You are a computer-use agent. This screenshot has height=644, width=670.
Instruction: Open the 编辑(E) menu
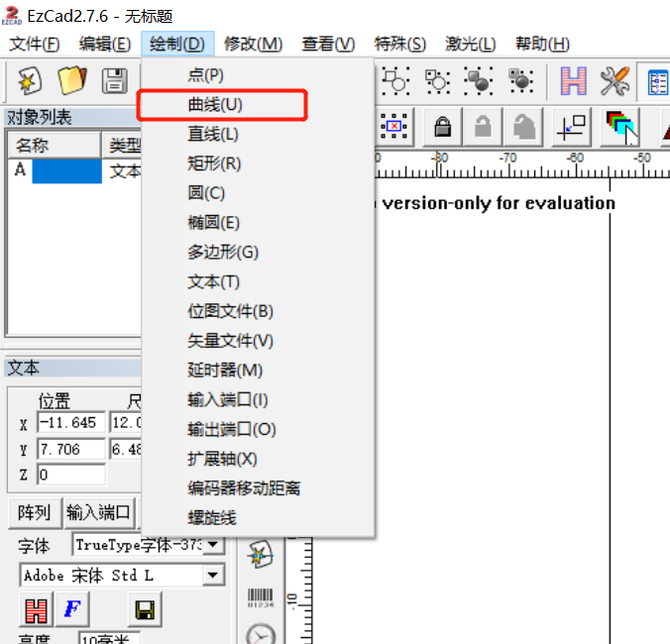tap(105, 44)
